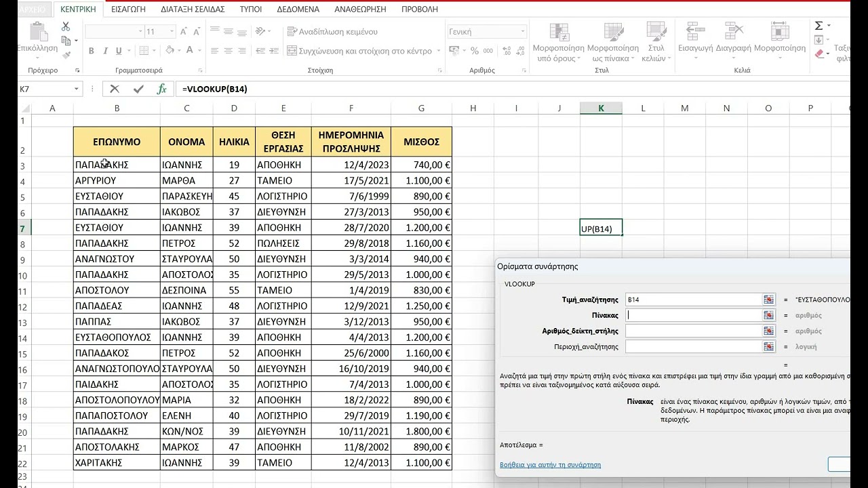Click the Font Color letter A icon

point(191,51)
